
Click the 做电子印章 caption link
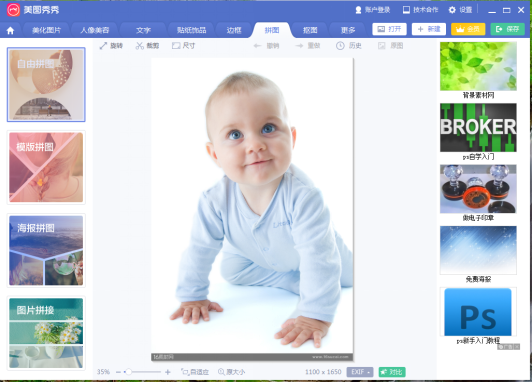pyautogui.click(x=478, y=218)
